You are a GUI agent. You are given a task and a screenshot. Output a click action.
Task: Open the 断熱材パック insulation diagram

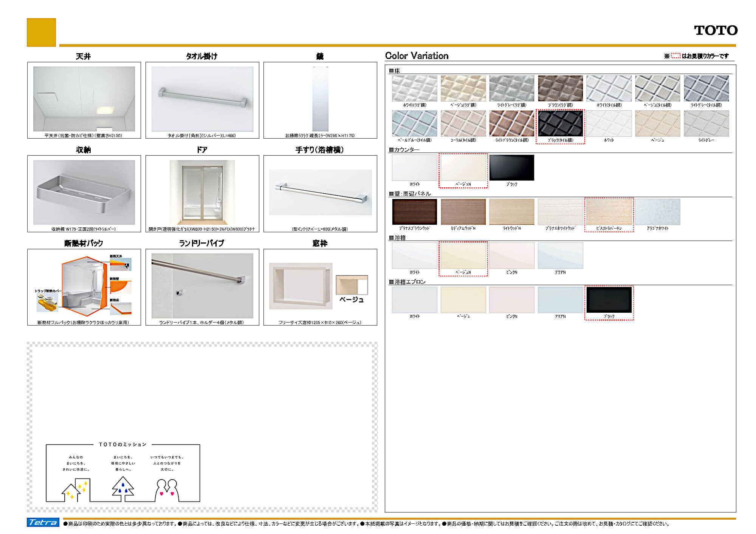point(84,286)
